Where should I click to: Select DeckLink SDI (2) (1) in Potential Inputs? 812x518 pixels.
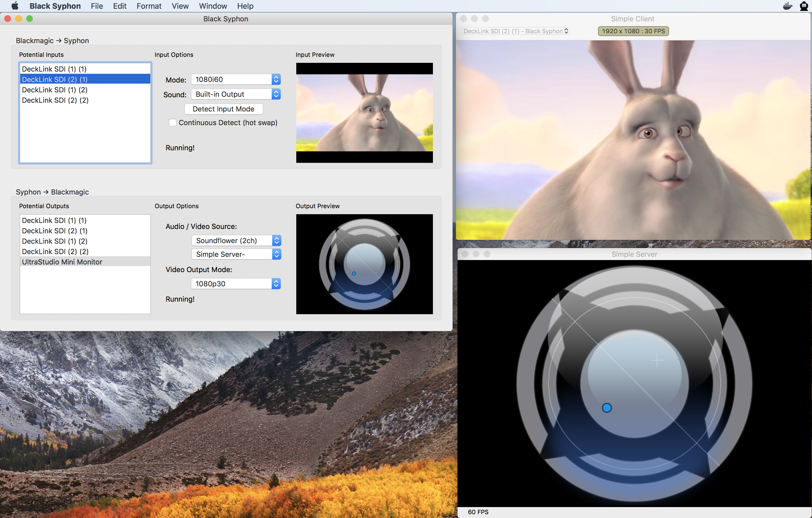[x=85, y=80]
